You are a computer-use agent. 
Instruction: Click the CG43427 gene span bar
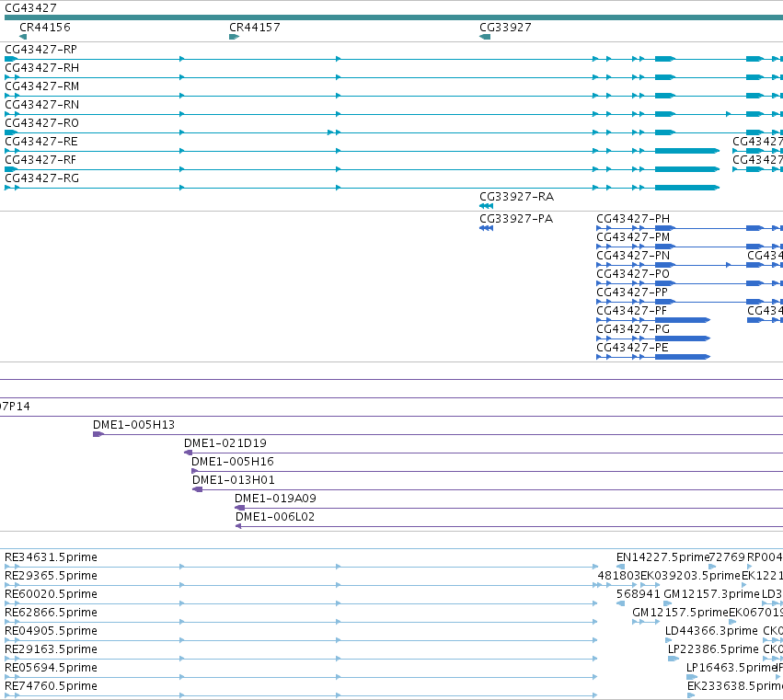coord(394,17)
